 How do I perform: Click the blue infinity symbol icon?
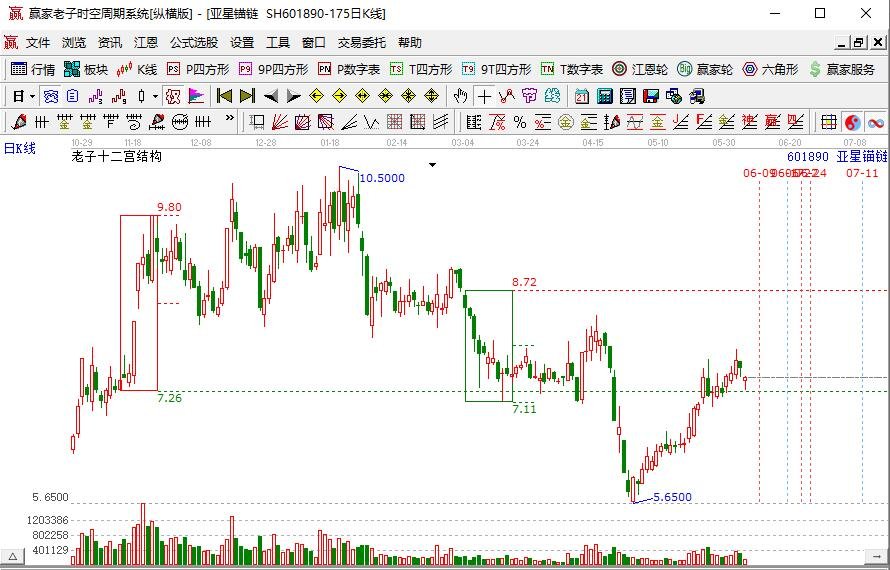(x=875, y=121)
